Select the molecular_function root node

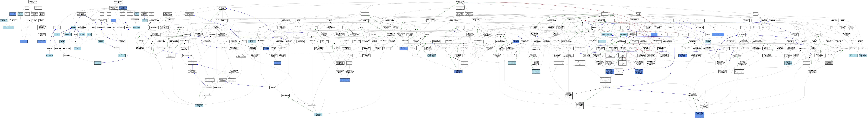(33, 2)
